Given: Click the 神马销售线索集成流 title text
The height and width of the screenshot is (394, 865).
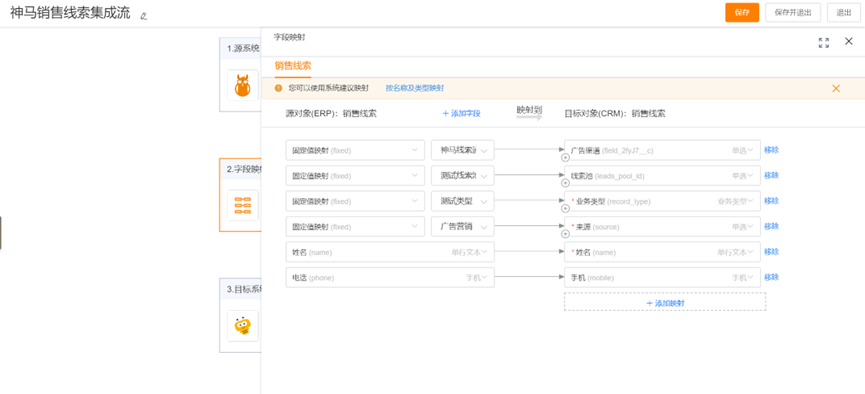Looking at the screenshot, I should [x=70, y=13].
